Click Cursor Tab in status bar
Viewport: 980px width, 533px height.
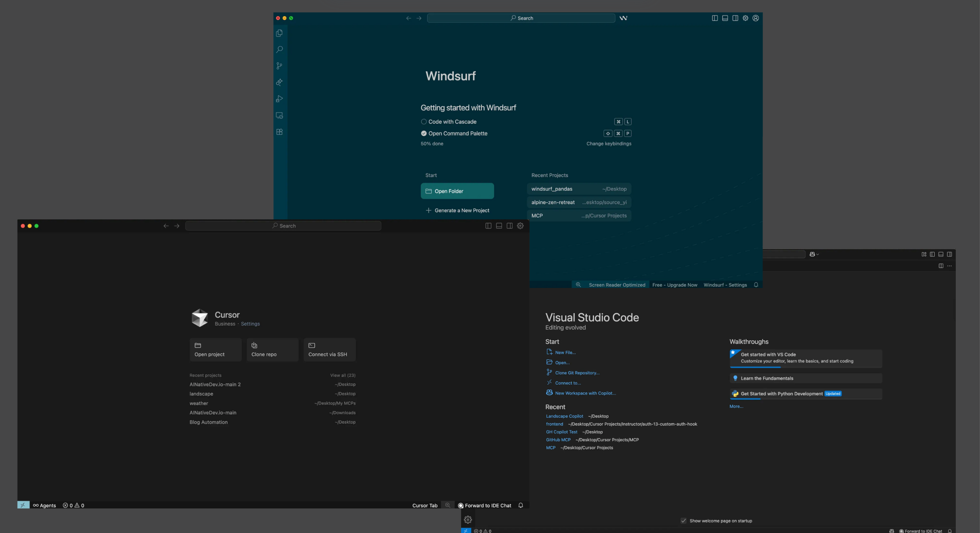point(424,505)
